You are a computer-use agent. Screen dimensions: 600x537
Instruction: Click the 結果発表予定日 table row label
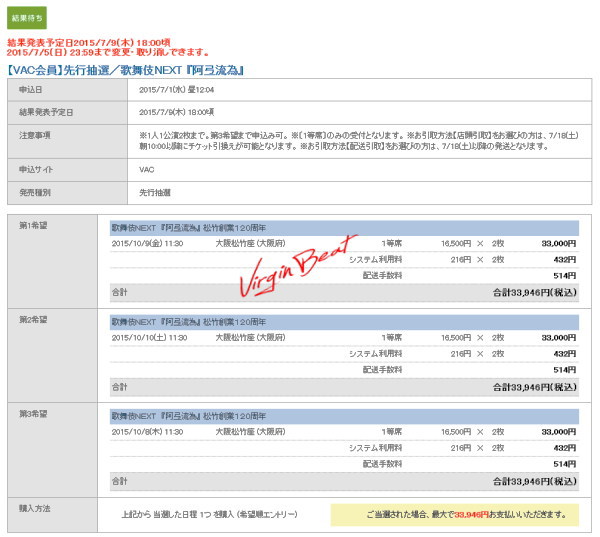point(46,112)
